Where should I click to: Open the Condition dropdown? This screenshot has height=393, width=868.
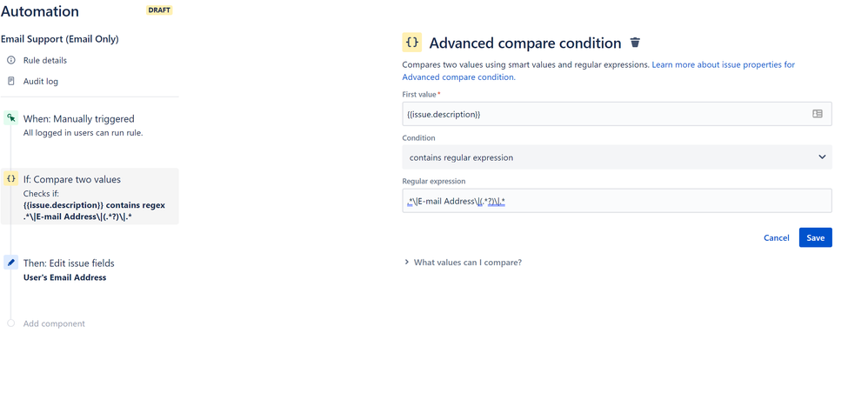click(609, 157)
